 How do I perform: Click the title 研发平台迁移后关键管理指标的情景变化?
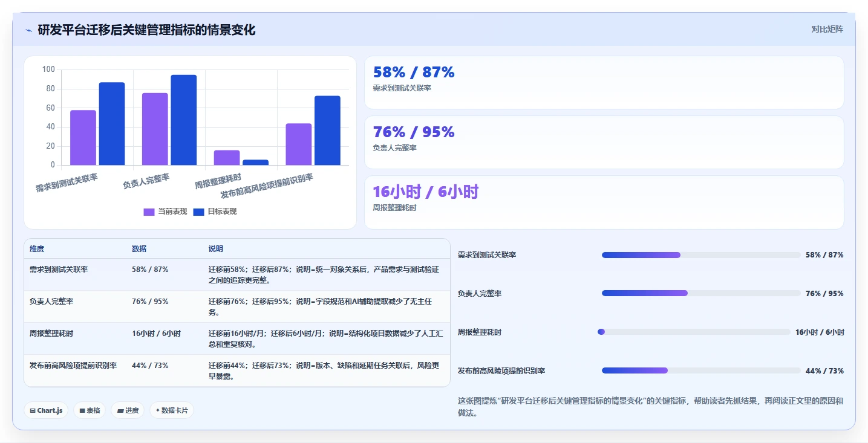[x=146, y=30]
